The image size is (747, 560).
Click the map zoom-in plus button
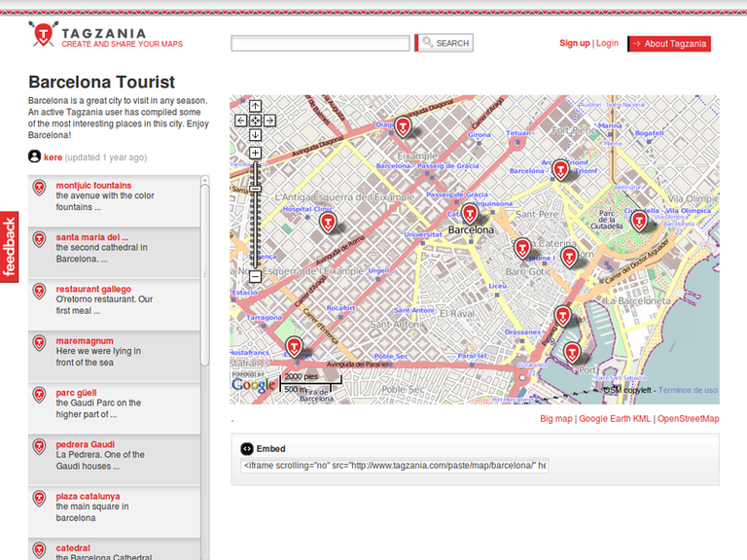click(255, 153)
